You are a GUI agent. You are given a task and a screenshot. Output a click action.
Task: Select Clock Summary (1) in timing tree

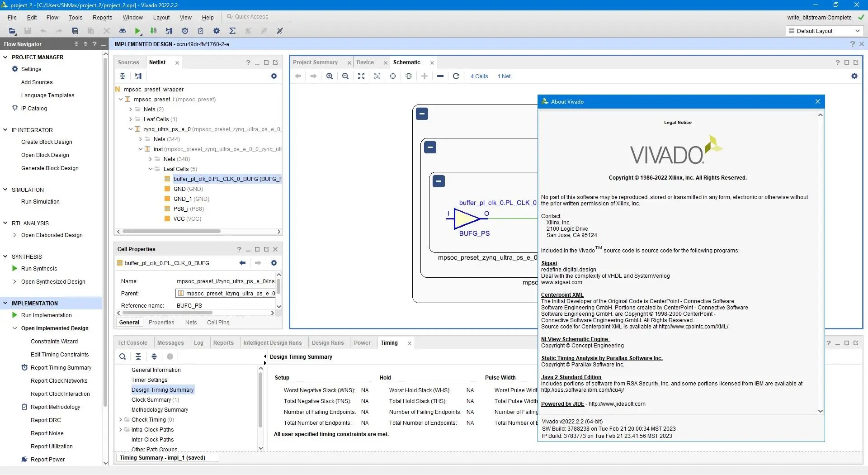(x=155, y=399)
